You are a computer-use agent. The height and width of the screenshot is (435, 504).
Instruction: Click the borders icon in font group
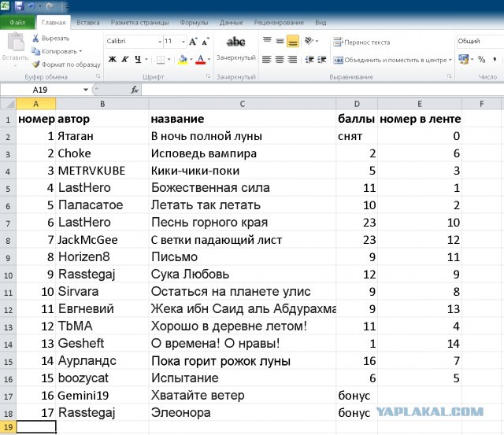(161, 59)
